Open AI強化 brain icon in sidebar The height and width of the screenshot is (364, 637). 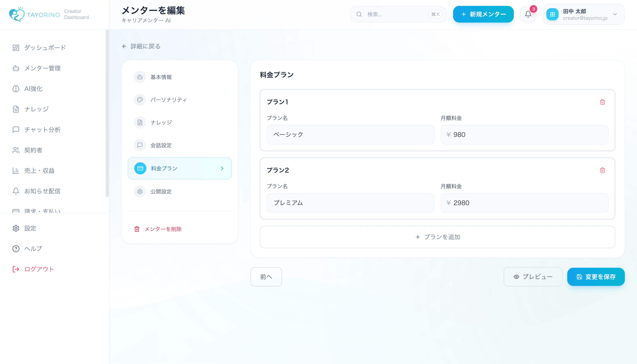pyautogui.click(x=16, y=89)
